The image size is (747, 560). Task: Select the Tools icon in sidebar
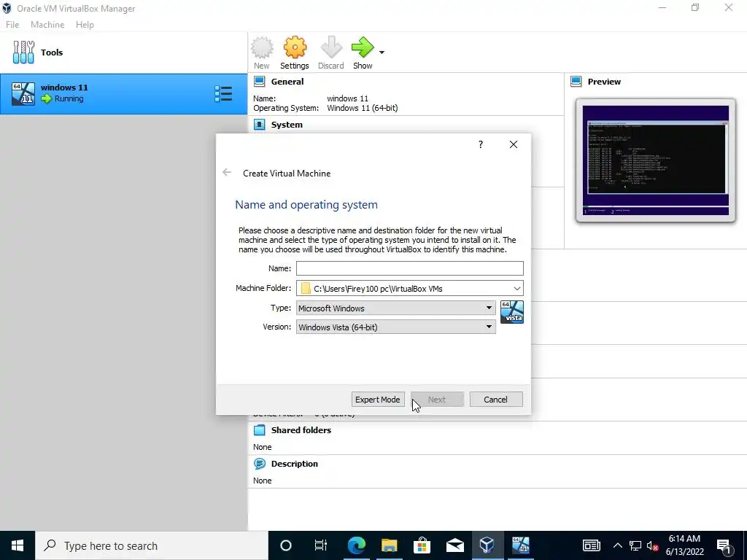tap(23, 52)
